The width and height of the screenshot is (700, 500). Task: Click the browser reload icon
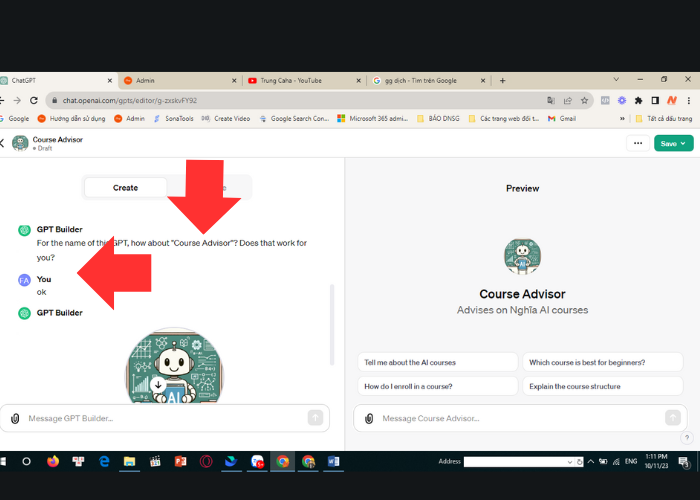coord(33,100)
